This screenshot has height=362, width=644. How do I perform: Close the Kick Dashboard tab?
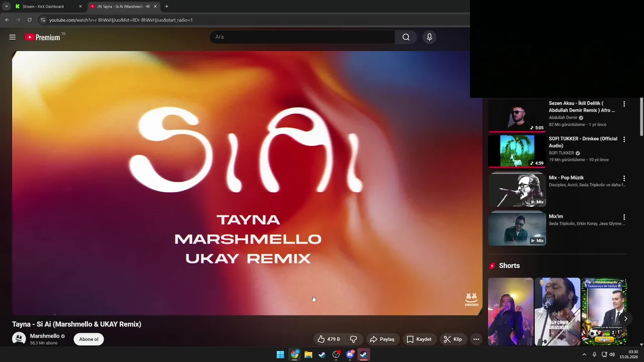pyautogui.click(x=80, y=7)
